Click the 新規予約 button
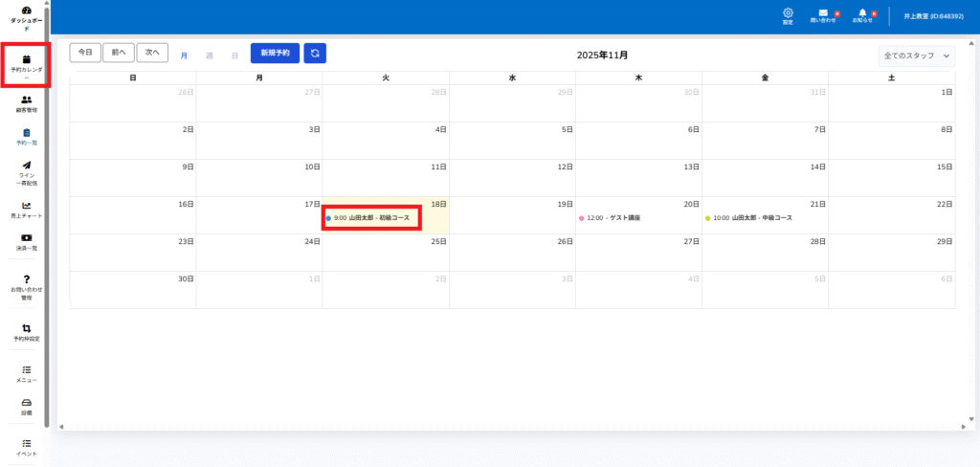 (x=275, y=54)
